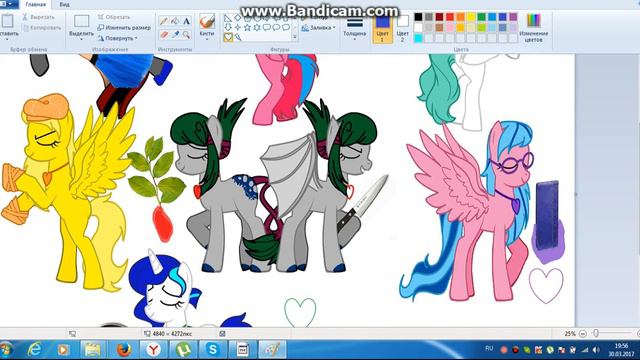Open Firefox from the taskbar

pyautogui.click(x=124, y=349)
